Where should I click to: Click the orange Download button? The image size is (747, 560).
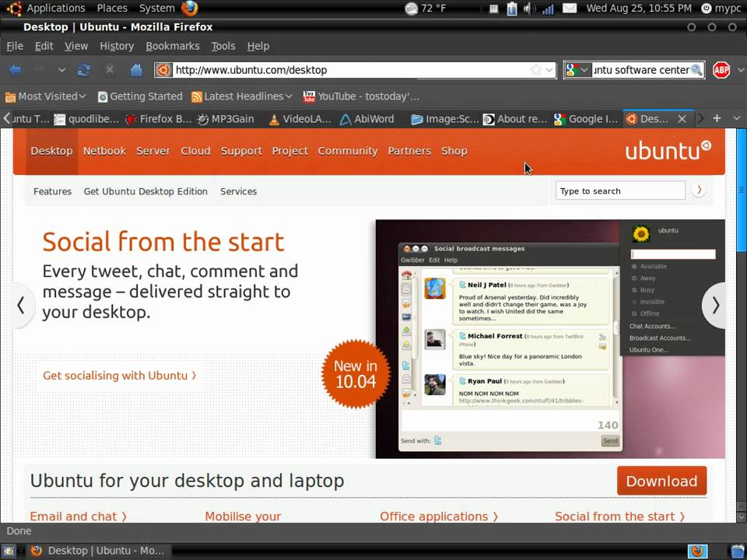[x=661, y=481]
